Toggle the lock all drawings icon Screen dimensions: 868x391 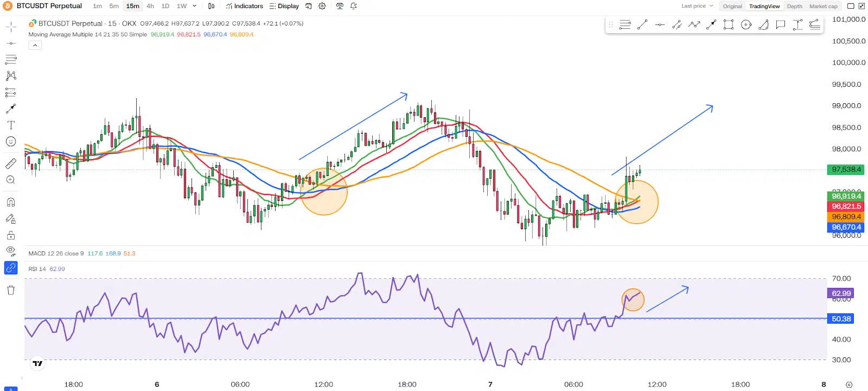pyautogui.click(x=11, y=235)
